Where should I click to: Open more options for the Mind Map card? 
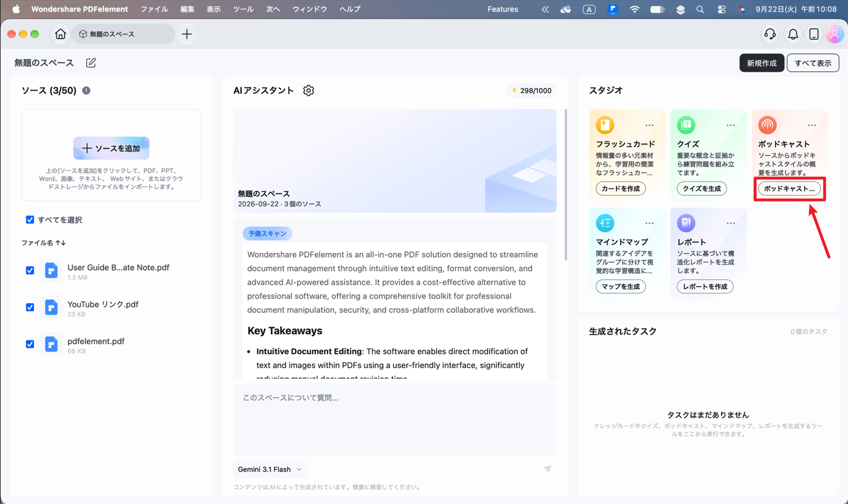pos(649,223)
